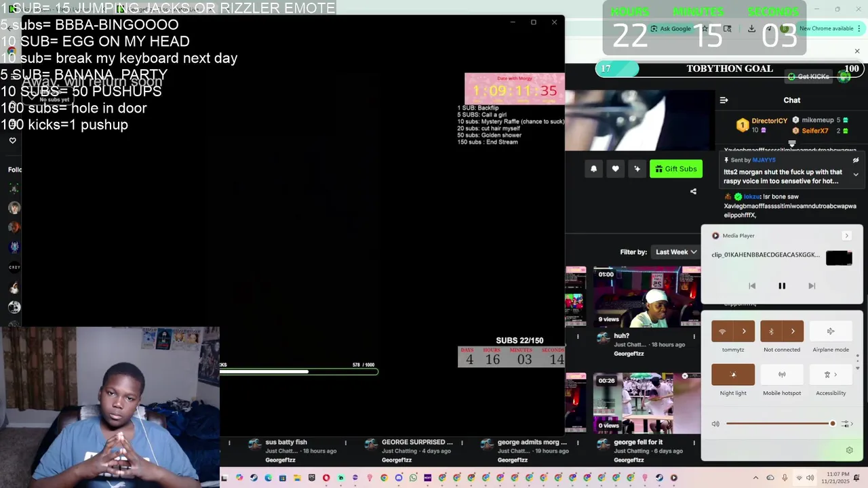Click the microphone tray icon

click(785, 478)
